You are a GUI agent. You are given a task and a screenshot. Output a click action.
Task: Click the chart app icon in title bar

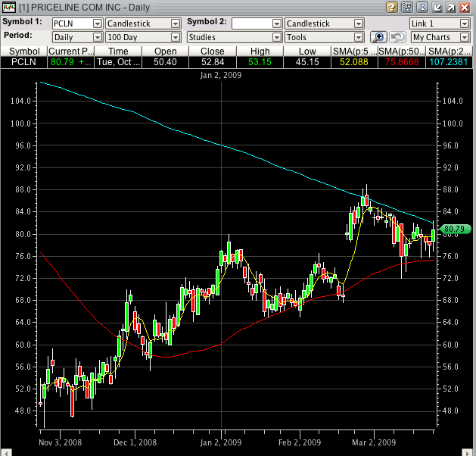coord(8,7)
